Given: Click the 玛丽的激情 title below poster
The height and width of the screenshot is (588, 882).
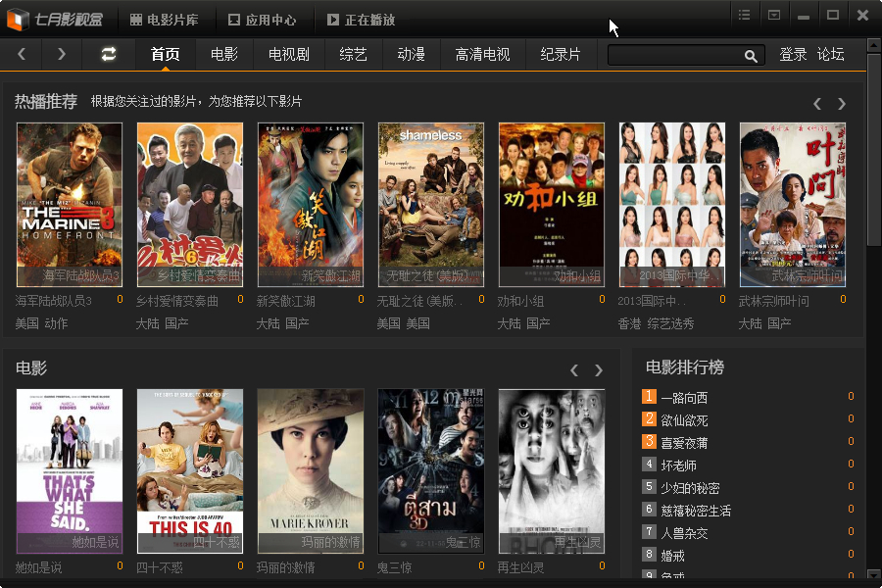Looking at the screenshot, I should (286, 567).
